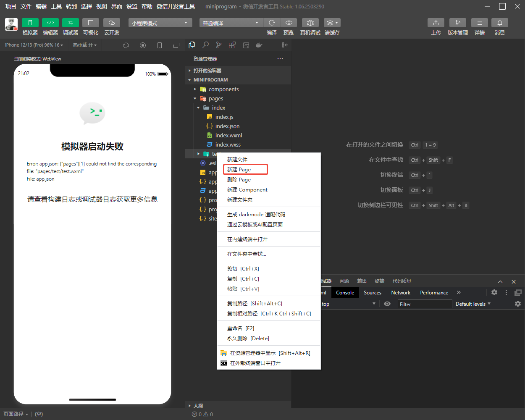Open the 详情 details panel
Screen dimensions: 525x420
(480, 23)
